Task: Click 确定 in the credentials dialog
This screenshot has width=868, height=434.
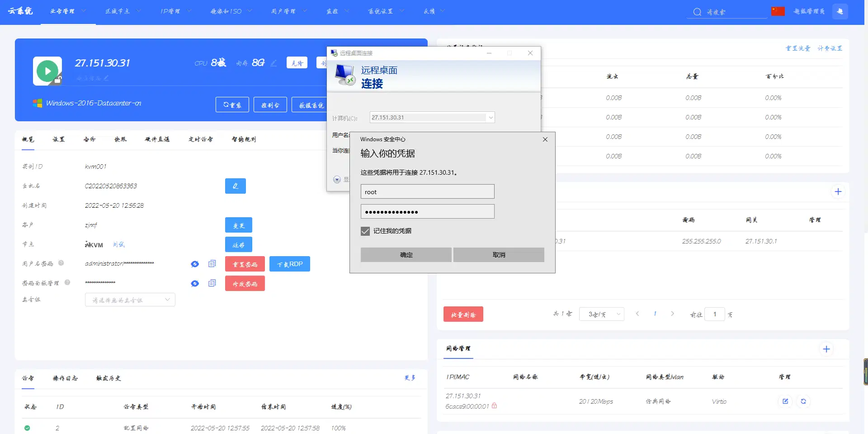Action: pyautogui.click(x=406, y=255)
